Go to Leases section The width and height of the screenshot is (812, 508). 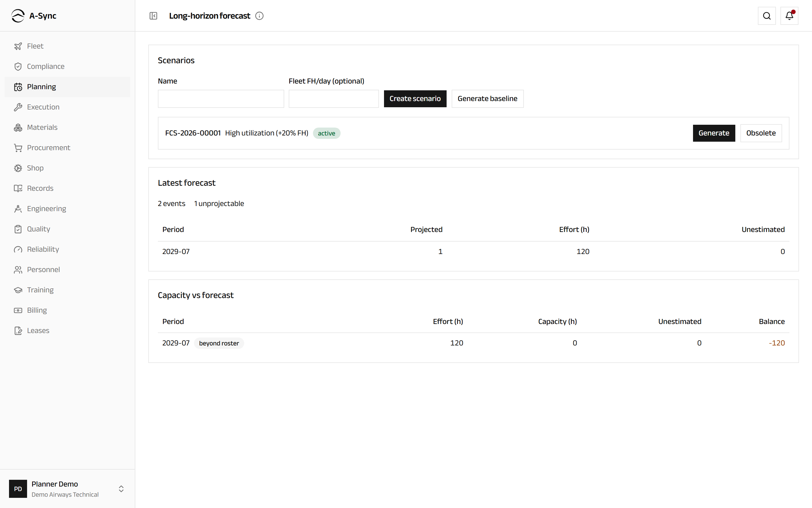pyautogui.click(x=67, y=330)
